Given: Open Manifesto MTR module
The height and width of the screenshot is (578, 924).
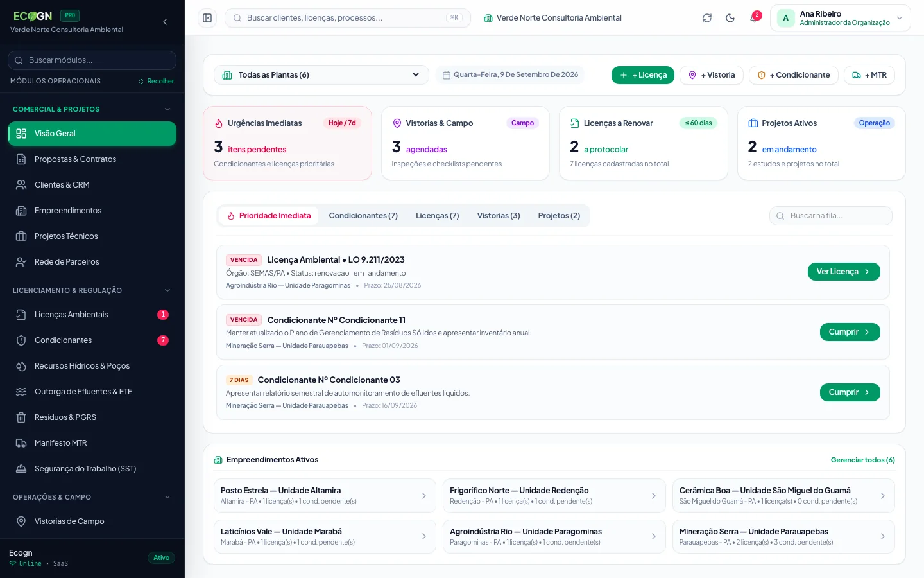Looking at the screenshot, I should click(x=92, y=443).
